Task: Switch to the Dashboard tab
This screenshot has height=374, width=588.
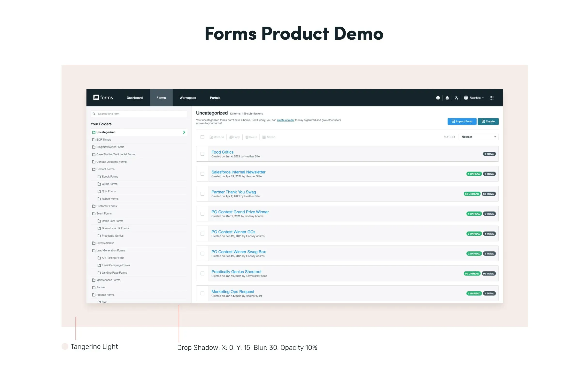Action: [135, 98]
